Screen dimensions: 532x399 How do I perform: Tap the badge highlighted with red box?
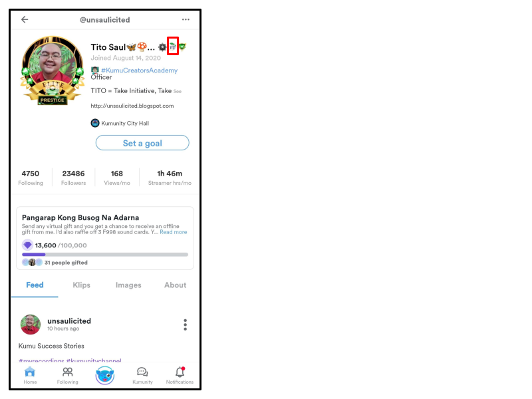click(x=173, y=47)
